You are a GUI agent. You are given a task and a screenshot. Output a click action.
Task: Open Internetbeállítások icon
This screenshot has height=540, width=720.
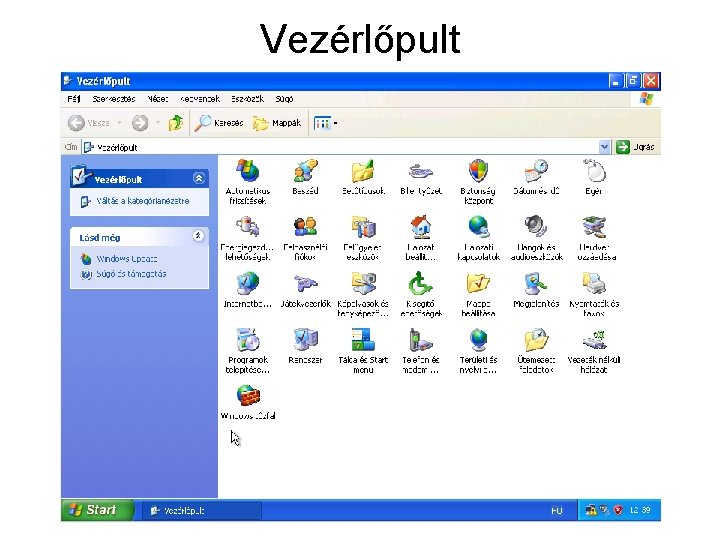pyautogui.click(x=248, y=283)
